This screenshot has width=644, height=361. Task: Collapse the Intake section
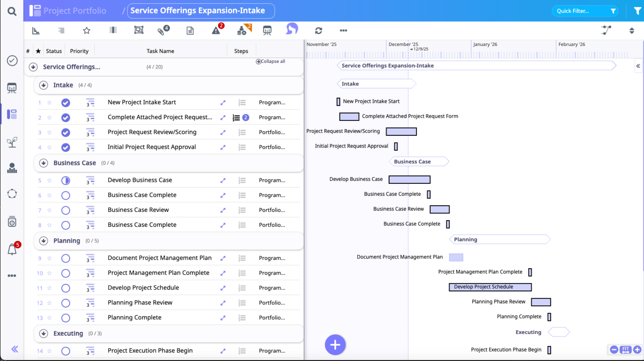coord(44,85)
